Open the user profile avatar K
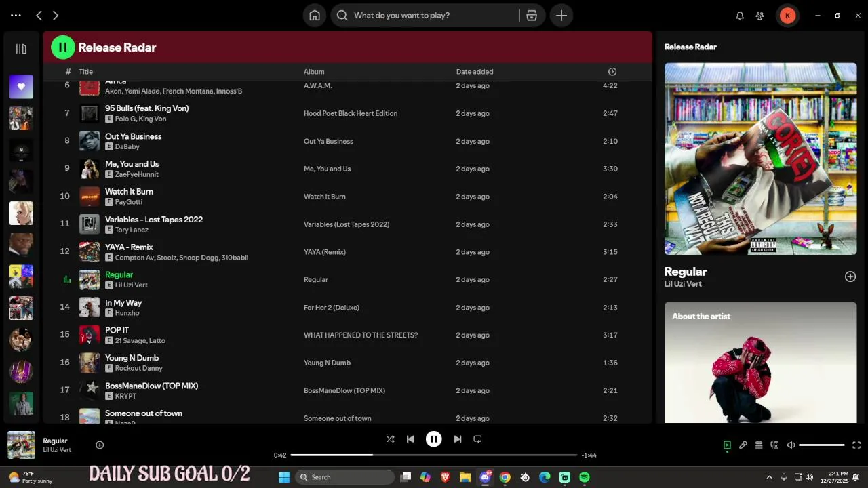This screenshot has height=488, width=868. pyautogui.click(x=787, y=16)
